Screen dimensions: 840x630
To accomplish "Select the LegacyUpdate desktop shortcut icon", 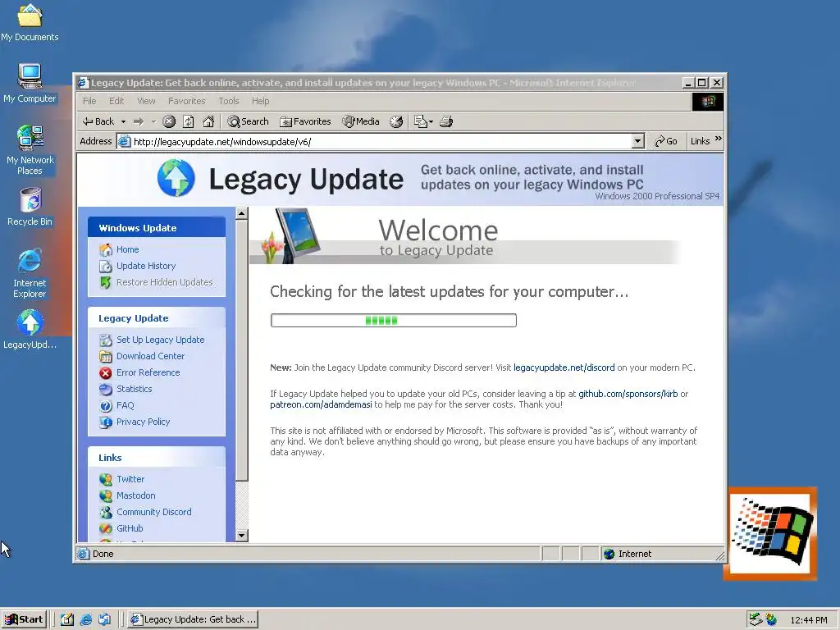I will pos(30,330).
